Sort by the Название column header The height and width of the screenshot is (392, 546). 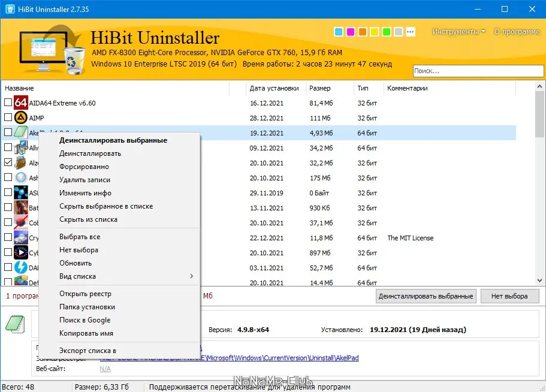(115, 88)
